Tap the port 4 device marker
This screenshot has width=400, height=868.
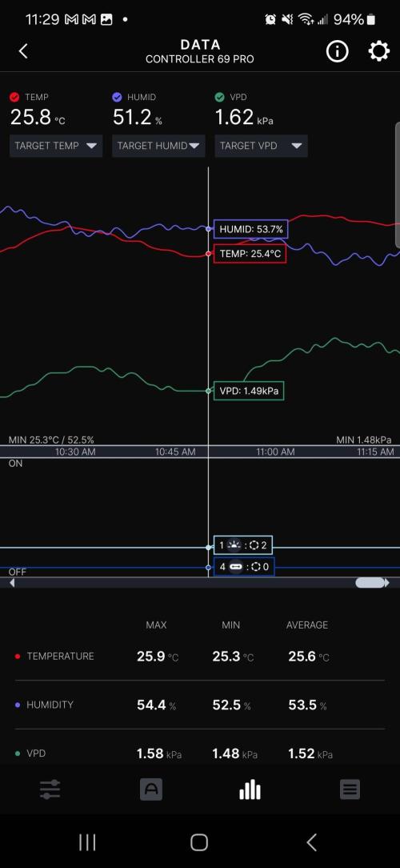243,567
